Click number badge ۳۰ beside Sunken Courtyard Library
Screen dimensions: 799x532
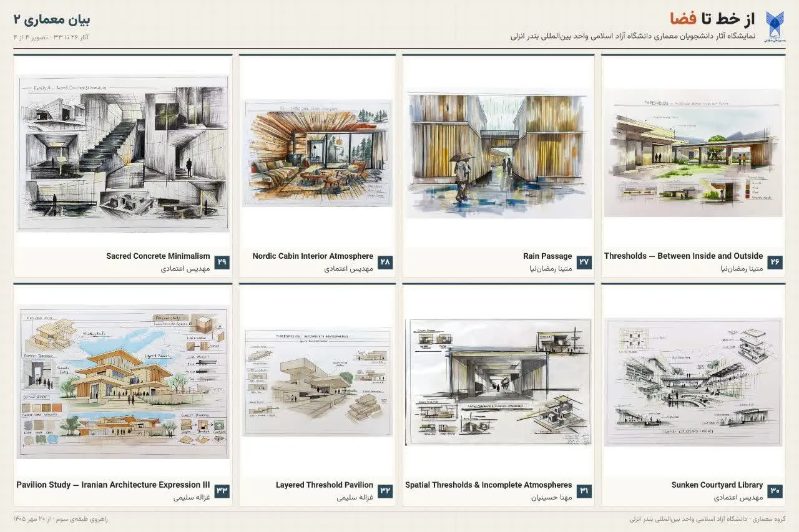point(775,491)
